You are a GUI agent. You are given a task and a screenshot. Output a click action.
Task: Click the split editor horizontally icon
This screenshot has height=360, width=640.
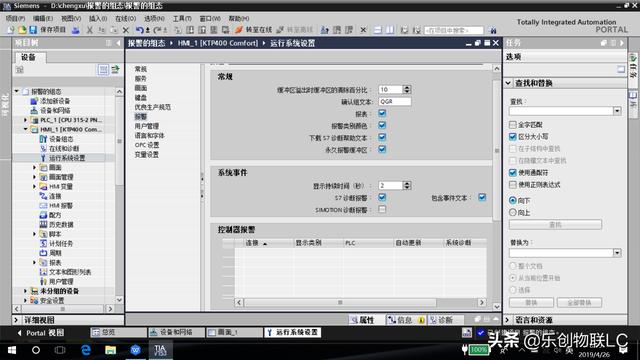coord(378,30)
